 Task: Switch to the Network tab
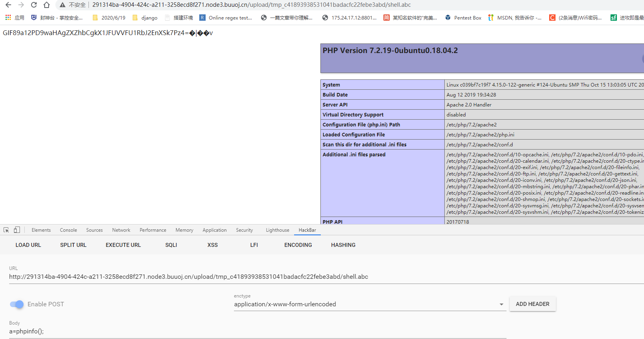click(121, 230)
